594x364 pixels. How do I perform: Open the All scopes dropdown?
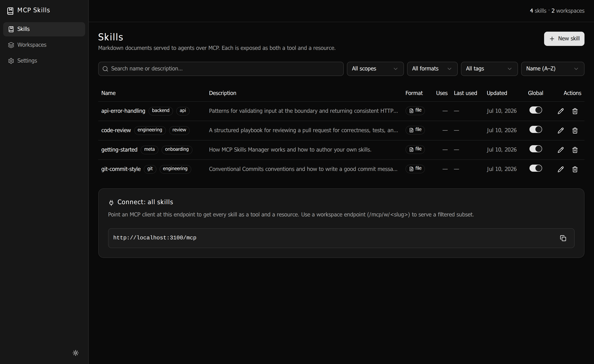pyautogui.click(x=375, y=69)
